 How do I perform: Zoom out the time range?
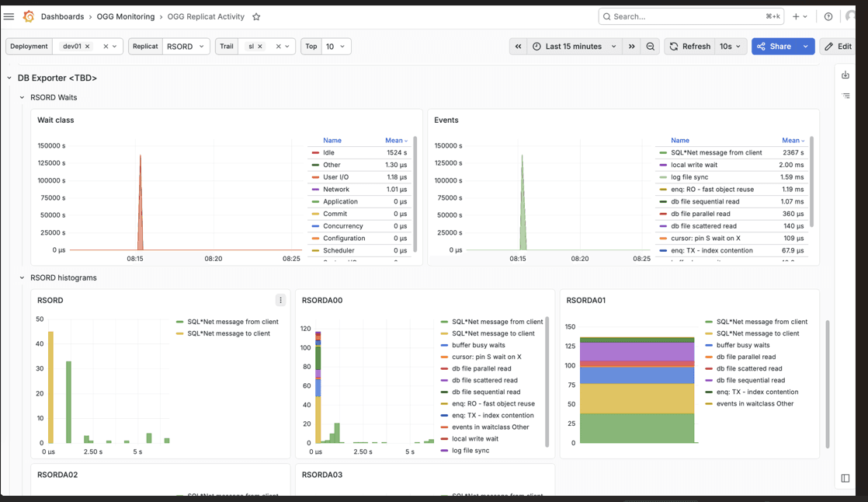[651, 47]
